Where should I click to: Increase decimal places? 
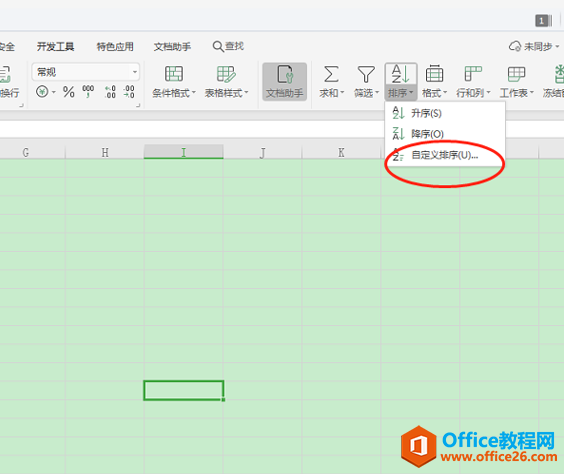pos(110,91)
